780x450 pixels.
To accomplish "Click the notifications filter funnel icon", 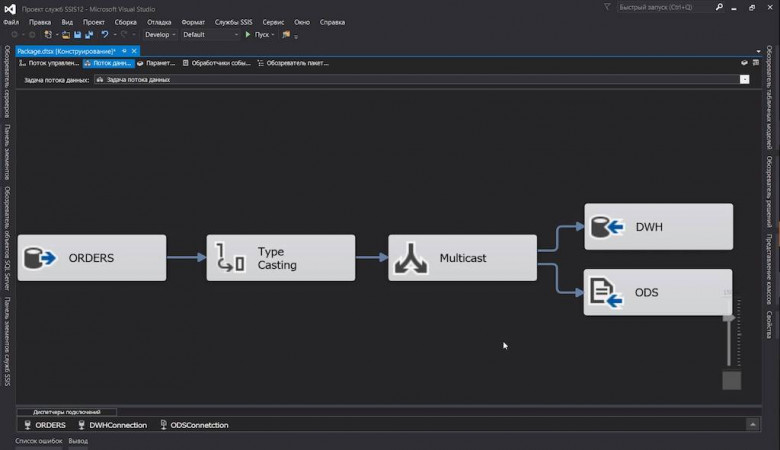I will [x=607, y=7].
